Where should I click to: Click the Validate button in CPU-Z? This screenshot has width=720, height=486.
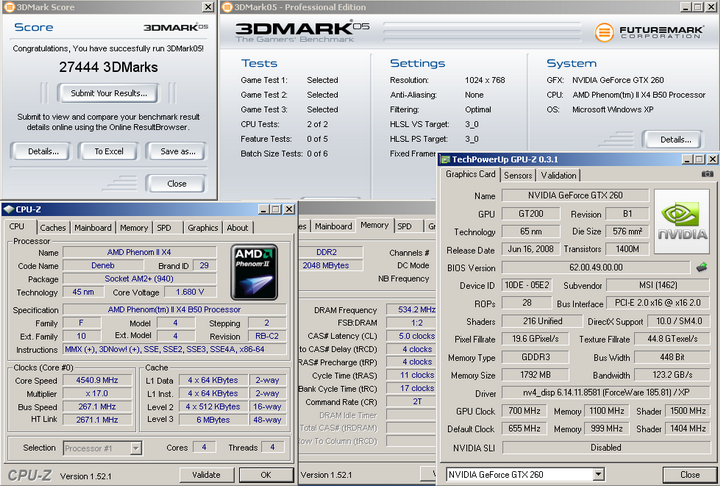(x=206, y=475)
